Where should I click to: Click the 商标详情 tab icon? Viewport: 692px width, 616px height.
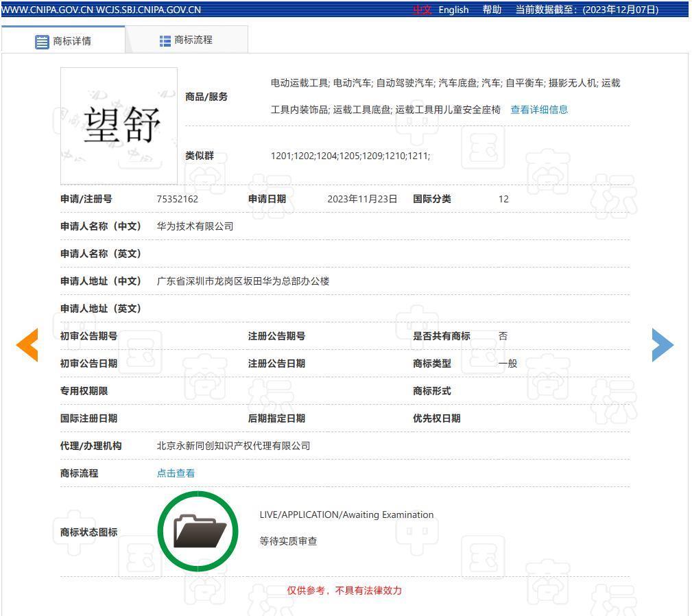click(41, 39)
